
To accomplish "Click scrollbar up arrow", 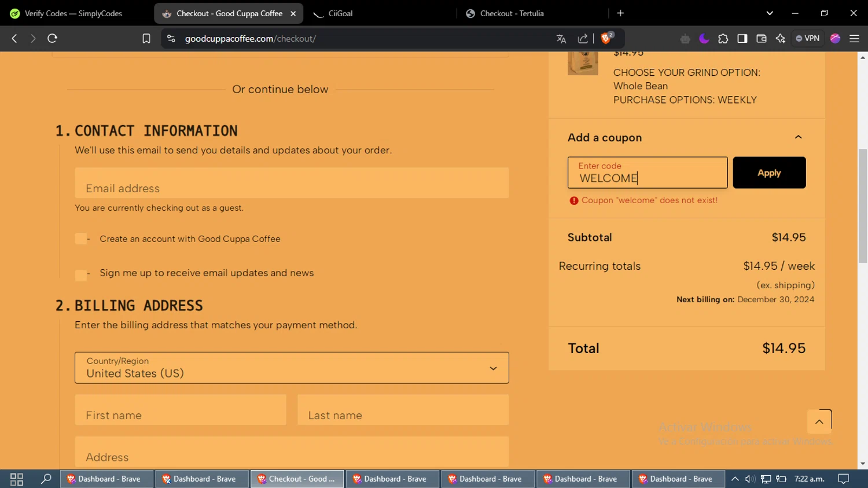I will coord(863,57).
